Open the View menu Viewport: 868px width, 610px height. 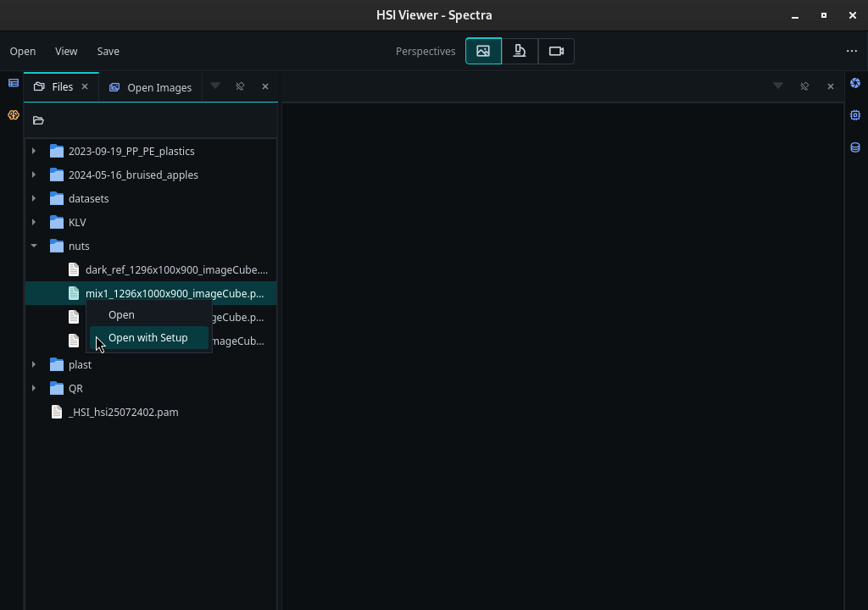pos(66,51)
